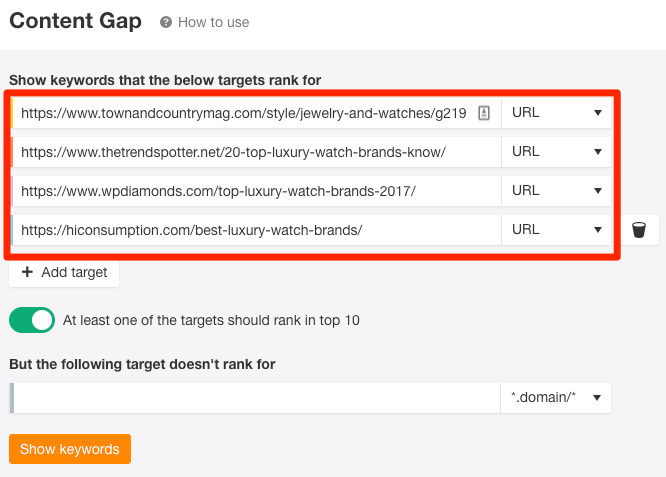Click the hiconsumption.com URL input field

pyautogui.click(x=255, y=230)
